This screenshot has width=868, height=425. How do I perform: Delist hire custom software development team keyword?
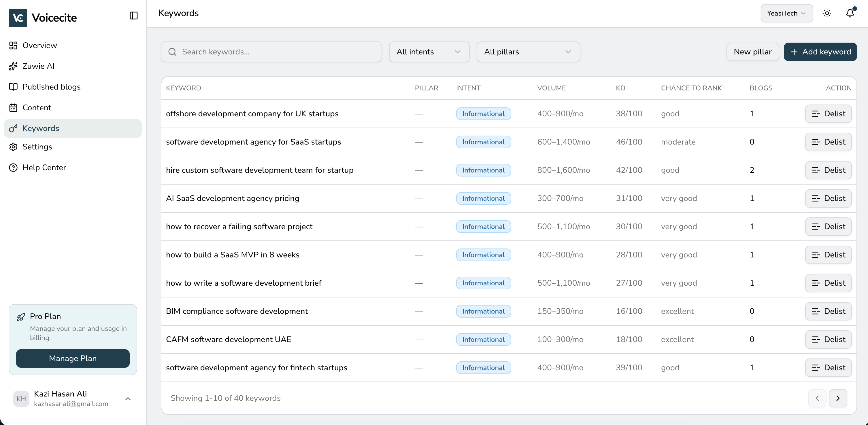(828, 170)
